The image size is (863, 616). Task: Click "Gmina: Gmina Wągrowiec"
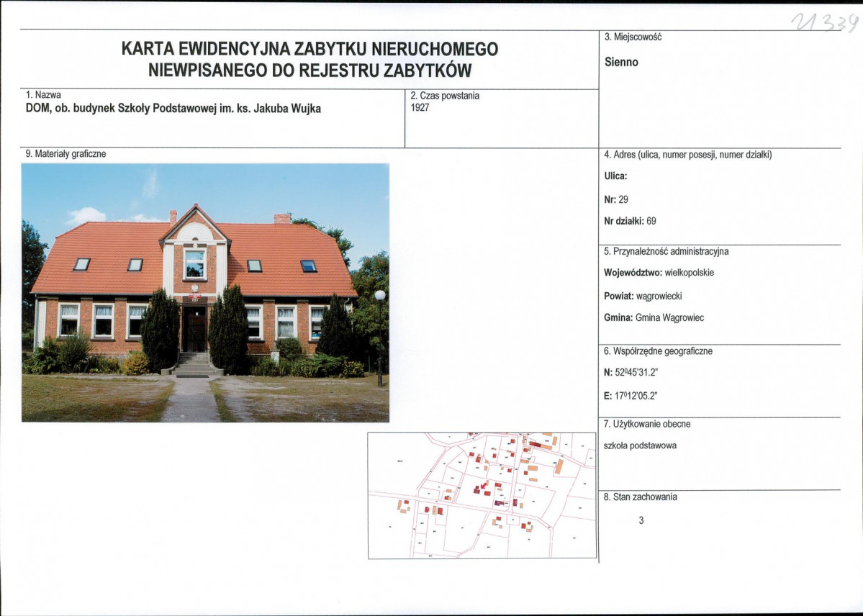pyautogui.click(x=654, y=317)
